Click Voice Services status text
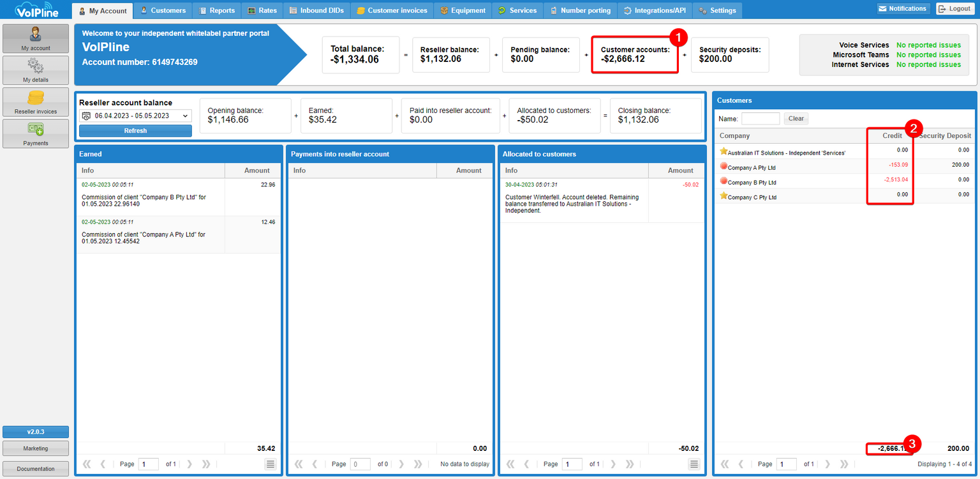The image size is (980, 479). 928,45
